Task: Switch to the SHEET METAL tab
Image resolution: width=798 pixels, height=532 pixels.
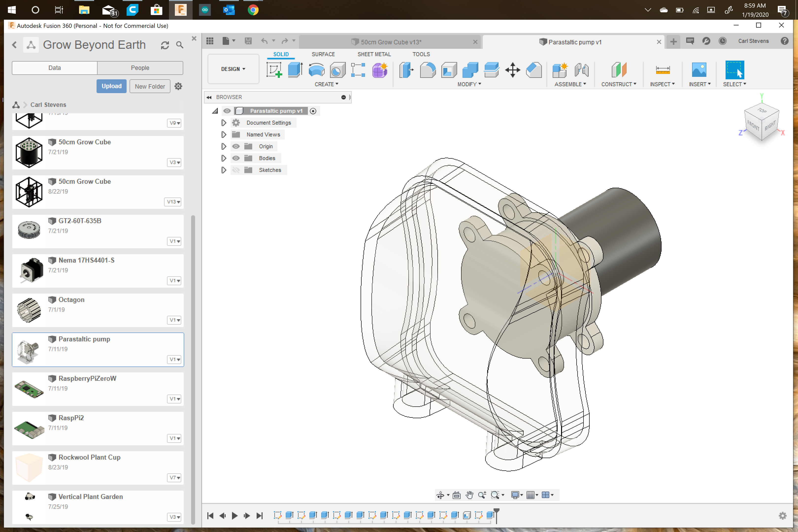Action: [374, 54]
